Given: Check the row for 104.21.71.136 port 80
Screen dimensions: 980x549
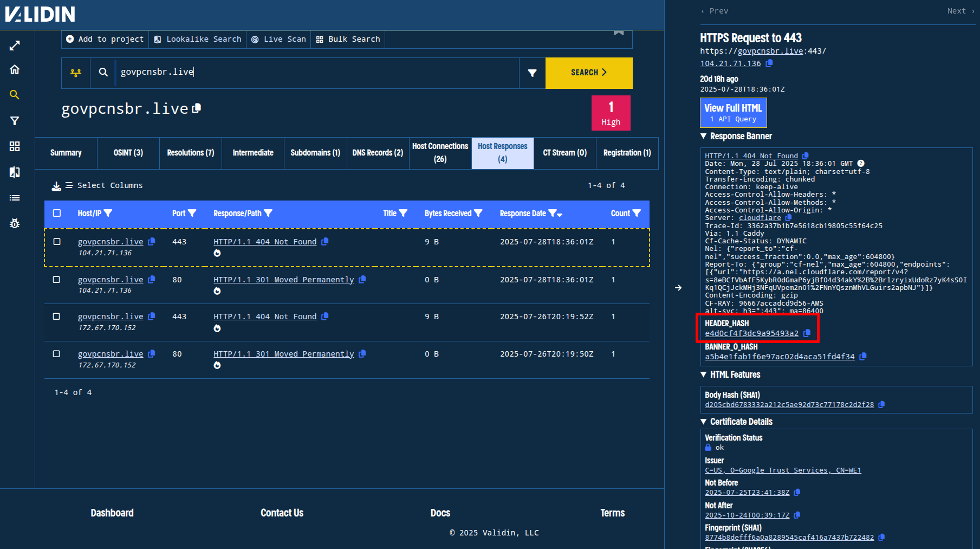Looking at the screenshot, I should click(x=56, y=280).
